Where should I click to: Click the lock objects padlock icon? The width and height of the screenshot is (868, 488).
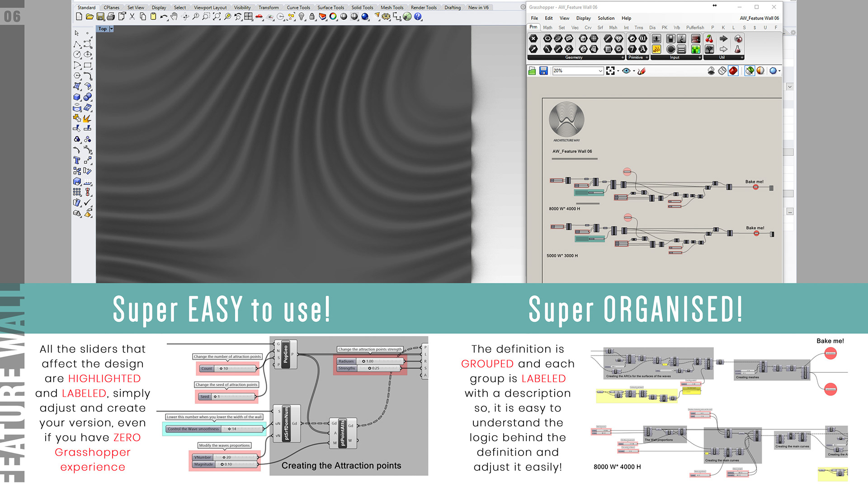point(312,17)
